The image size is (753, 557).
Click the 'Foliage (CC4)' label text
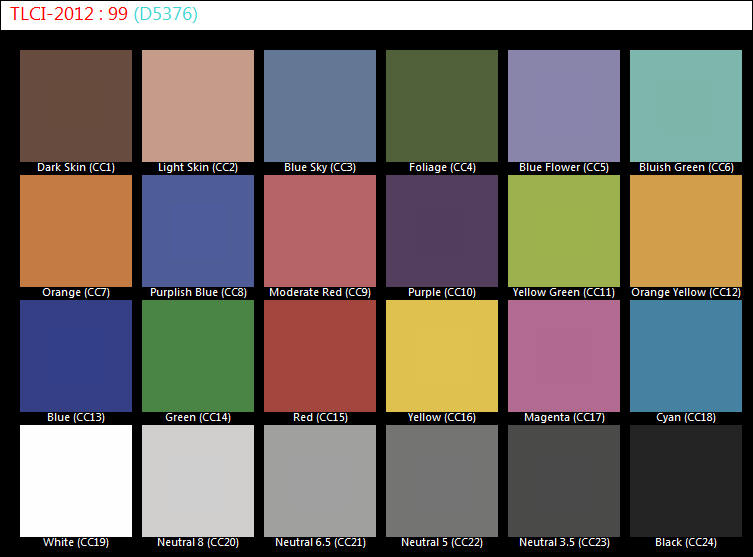tap(442, 168)
